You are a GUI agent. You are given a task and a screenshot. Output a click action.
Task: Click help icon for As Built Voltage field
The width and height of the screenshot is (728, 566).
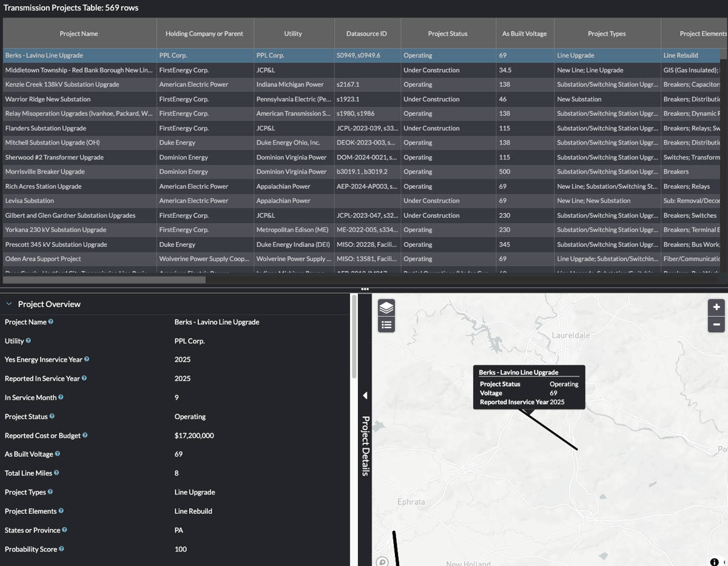(58, 454)
